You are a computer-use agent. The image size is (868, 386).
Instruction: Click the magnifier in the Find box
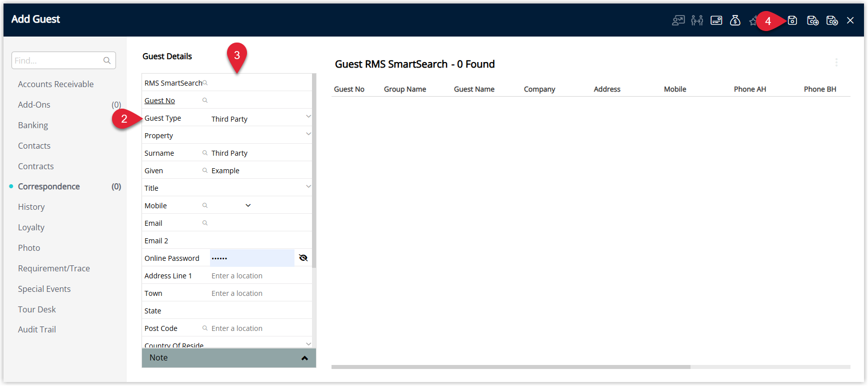(x=107, y=61)
